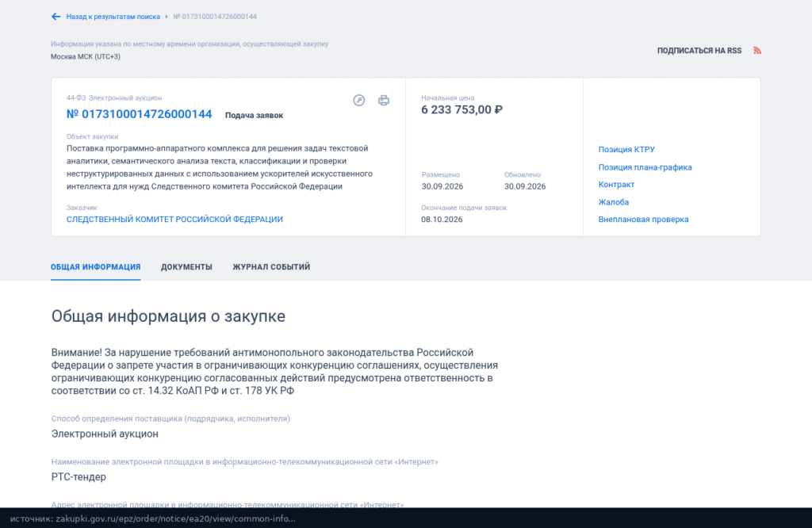The width and height of the screenshot is (812, 528).
Task: Open "Внеплановая проверка" link
Action: tap(643, 219)
